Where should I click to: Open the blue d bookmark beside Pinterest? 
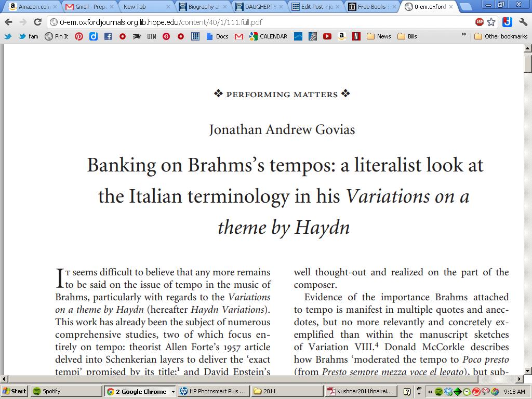[94, 36]
